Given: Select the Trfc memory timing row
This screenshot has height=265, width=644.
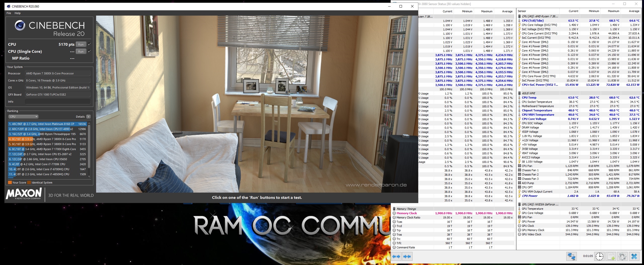Looking at the screenshot, I should [x=453, y=243].
